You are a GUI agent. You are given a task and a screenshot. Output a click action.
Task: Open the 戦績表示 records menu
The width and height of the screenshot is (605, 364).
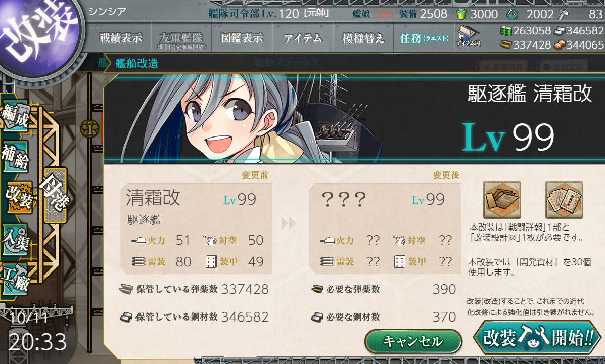[x=121, y=38]
